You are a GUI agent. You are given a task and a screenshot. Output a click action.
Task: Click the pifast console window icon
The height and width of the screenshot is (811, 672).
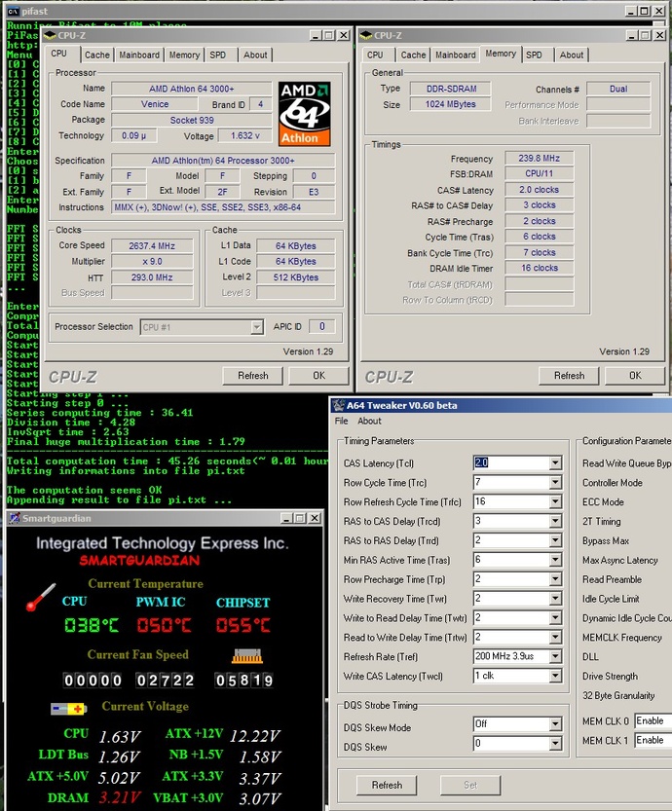point(13,11)
